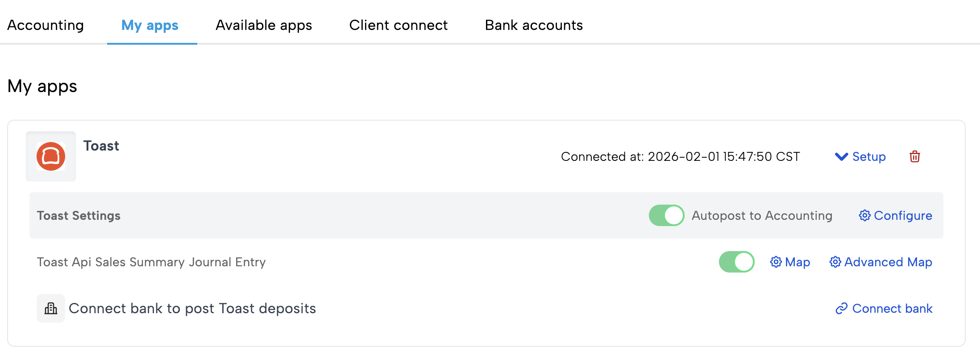Disable the Sales Summary Journal Entry toggle
The height and width of the screenshot is (361, 980).
736,262
